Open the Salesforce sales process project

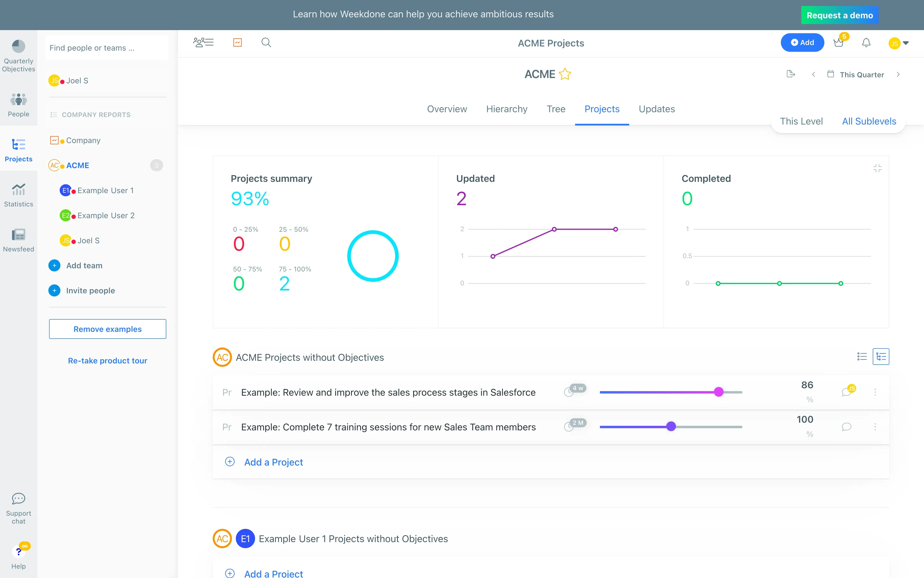388,392
